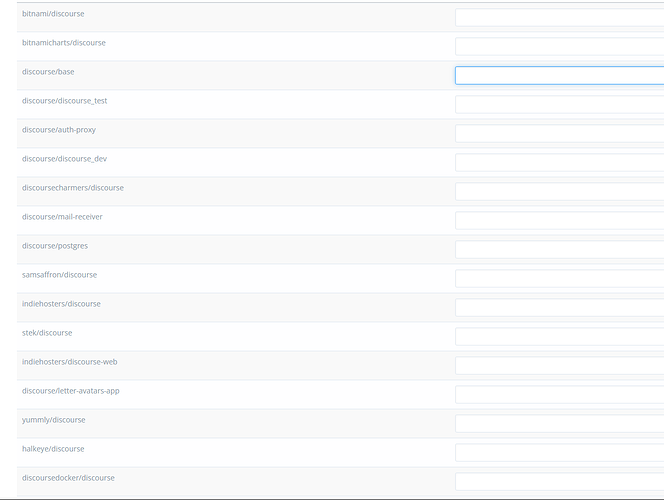664x500 pixels.
Task: Click the input field for bitnamicharts/discourse
Action: [559, 47]
